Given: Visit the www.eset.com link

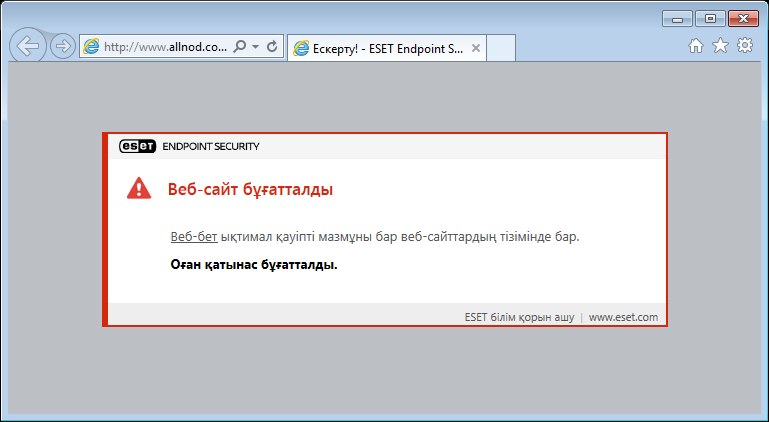Looking at the screenshot, I should [x=623, y=317].
